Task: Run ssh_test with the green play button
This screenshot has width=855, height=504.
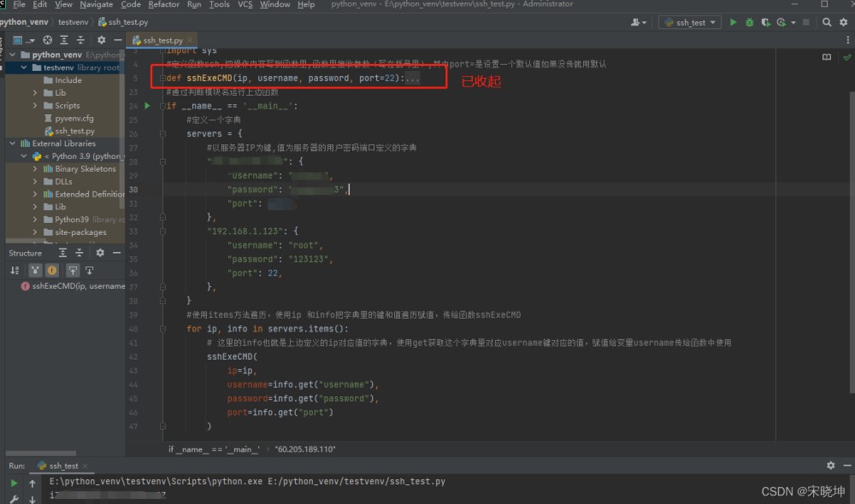Action: coord(733,22)
